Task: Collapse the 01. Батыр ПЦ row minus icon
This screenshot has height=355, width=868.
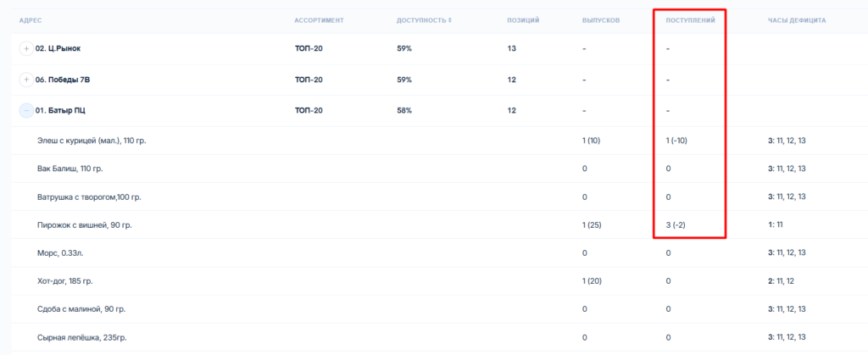Action: 26,111
